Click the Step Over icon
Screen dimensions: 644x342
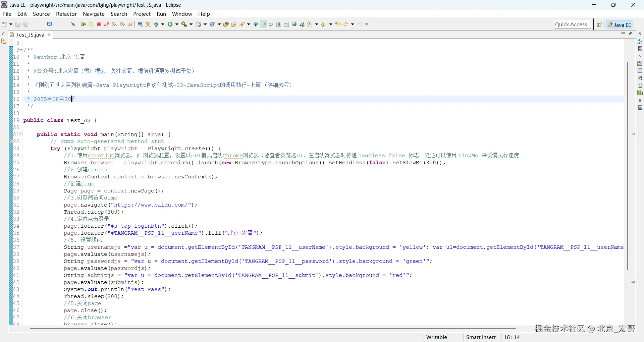122,24
